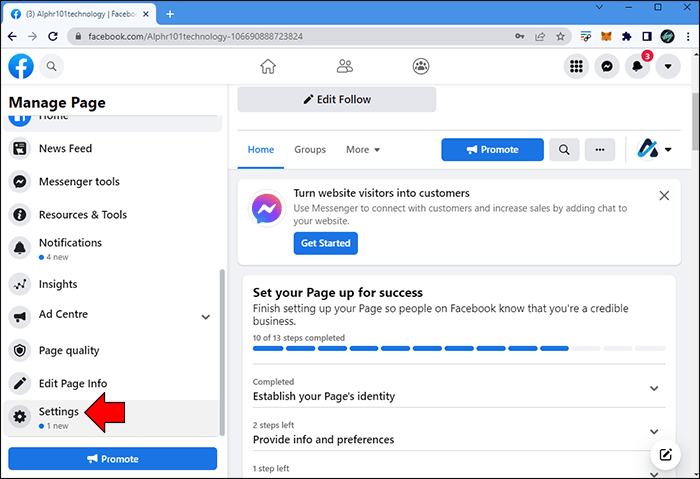
Task: Search the page with magnifier button
Action: [564, 150]
